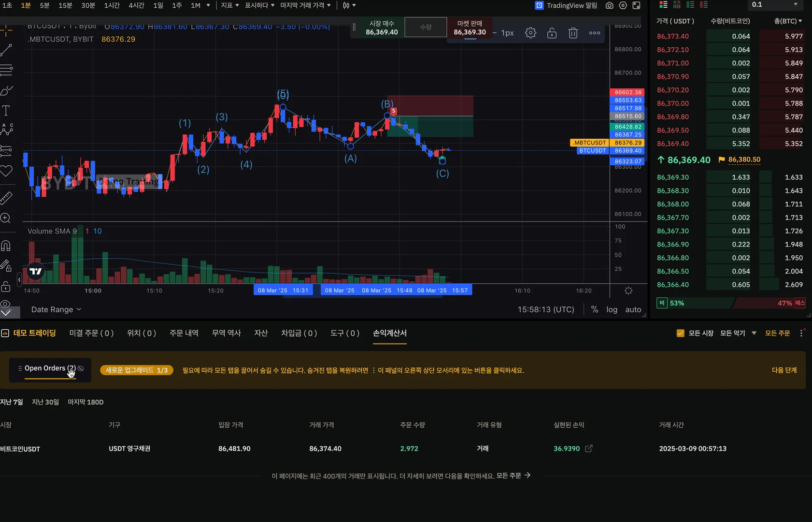Expand more timeframes after 1M
This screenshot has width=812, height=522.
pyautogui.click(x=208, y=5)
